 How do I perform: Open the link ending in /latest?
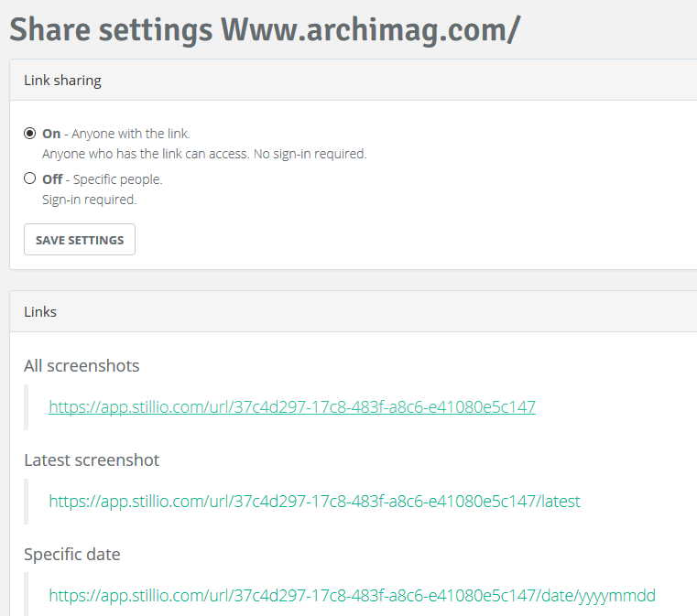pyautogui.click(x=315, y=501)
